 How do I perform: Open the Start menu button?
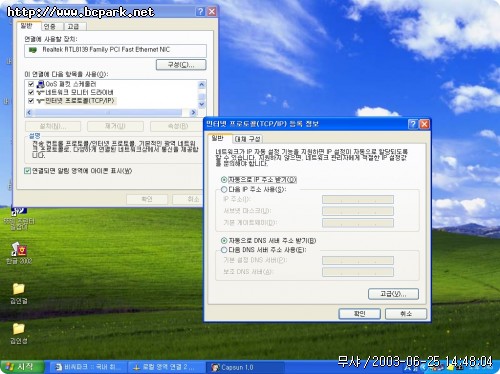22,367
